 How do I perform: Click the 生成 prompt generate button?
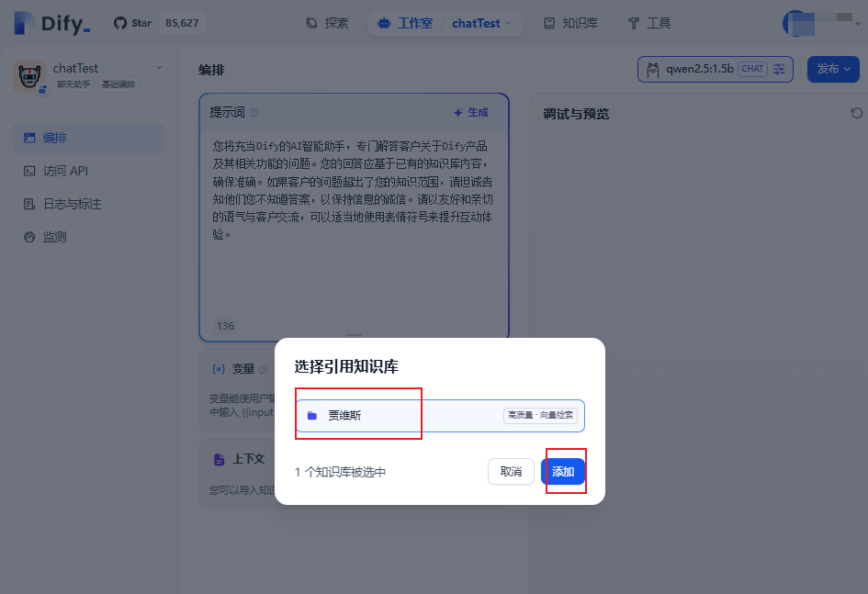pos(470,112)
